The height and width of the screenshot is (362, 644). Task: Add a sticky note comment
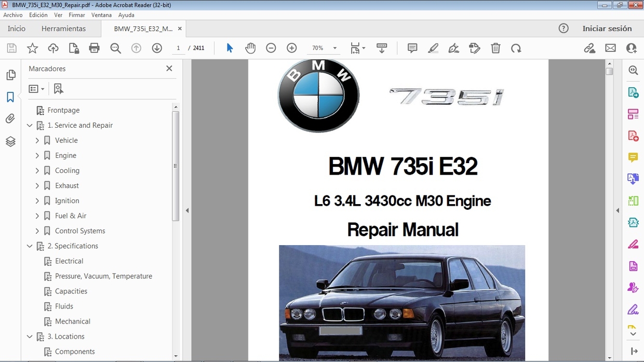(412, 48)
